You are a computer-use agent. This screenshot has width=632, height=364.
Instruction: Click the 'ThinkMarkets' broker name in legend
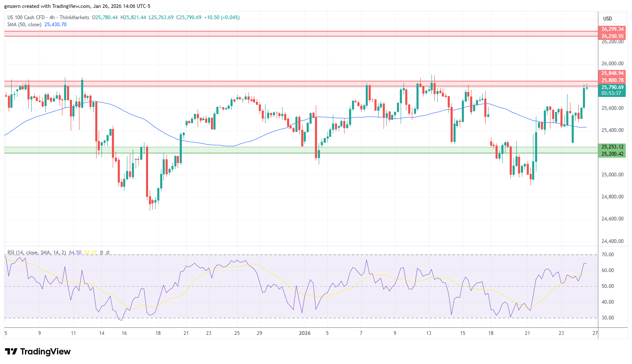click(74, 17)
